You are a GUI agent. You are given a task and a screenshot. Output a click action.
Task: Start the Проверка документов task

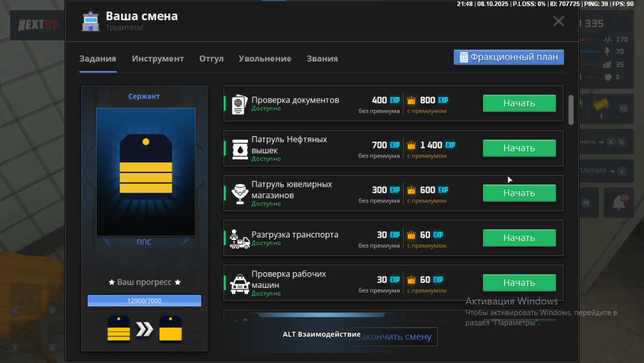519,103
